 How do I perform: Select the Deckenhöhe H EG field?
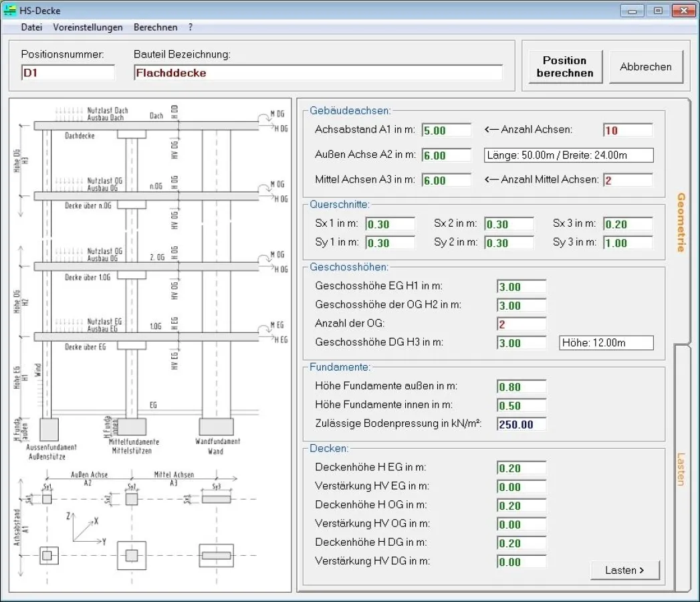coord(520,468)
